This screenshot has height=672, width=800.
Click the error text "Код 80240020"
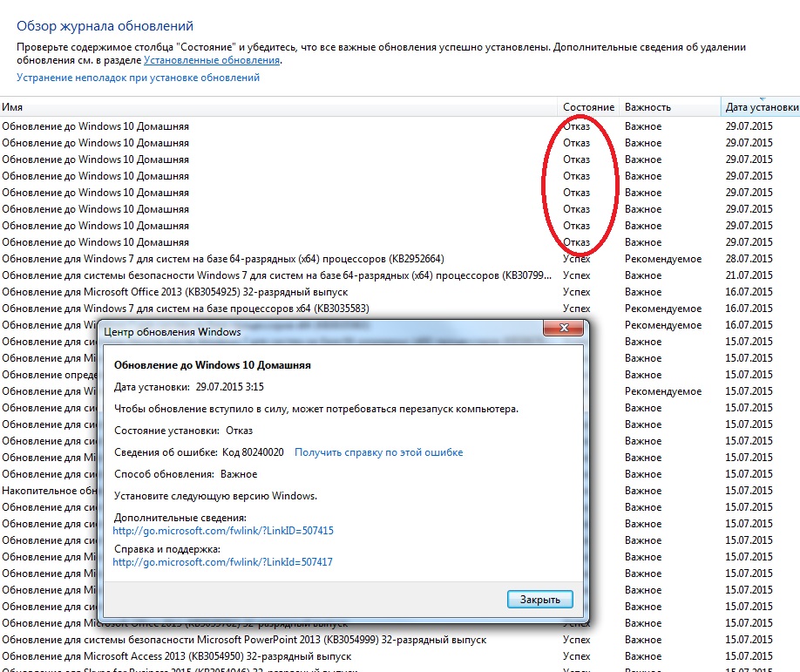[253, 452]
